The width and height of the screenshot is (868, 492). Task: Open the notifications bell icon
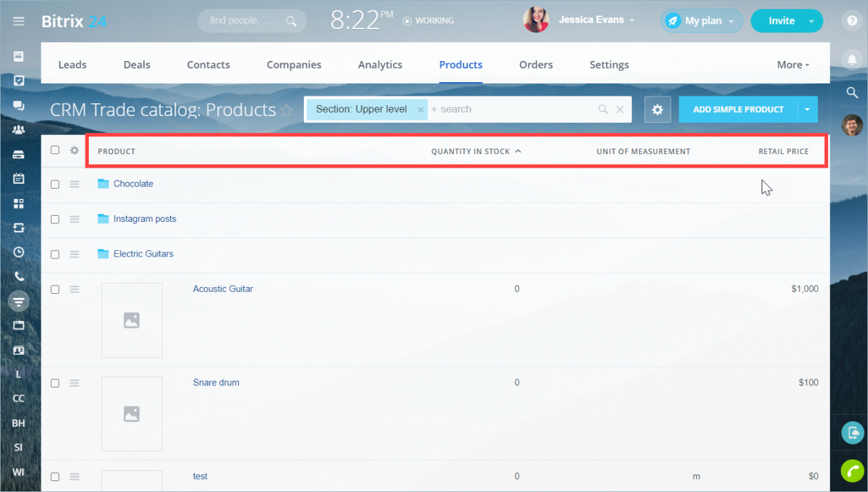(x=852, y=60)
